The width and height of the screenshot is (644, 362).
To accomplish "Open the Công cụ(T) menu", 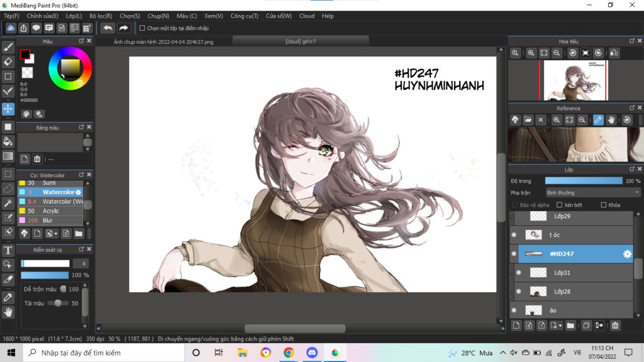I will 245,16.
